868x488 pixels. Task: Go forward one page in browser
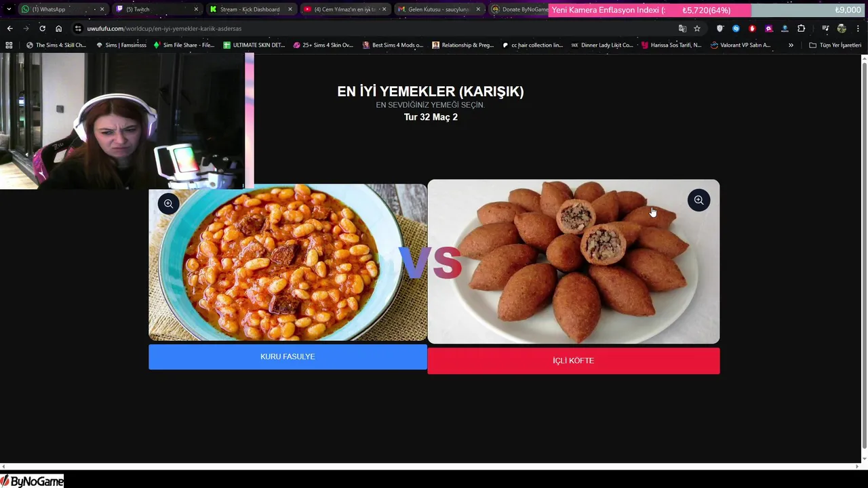point(26,28)
